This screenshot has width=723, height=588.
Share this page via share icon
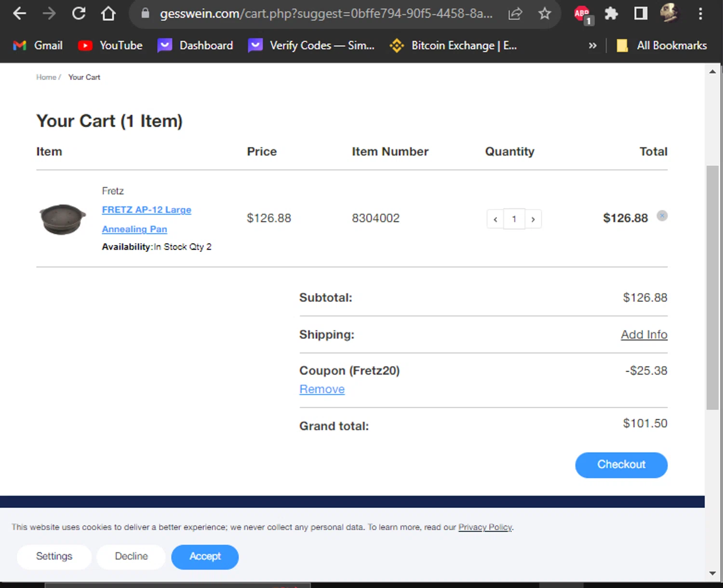point(515,13)
